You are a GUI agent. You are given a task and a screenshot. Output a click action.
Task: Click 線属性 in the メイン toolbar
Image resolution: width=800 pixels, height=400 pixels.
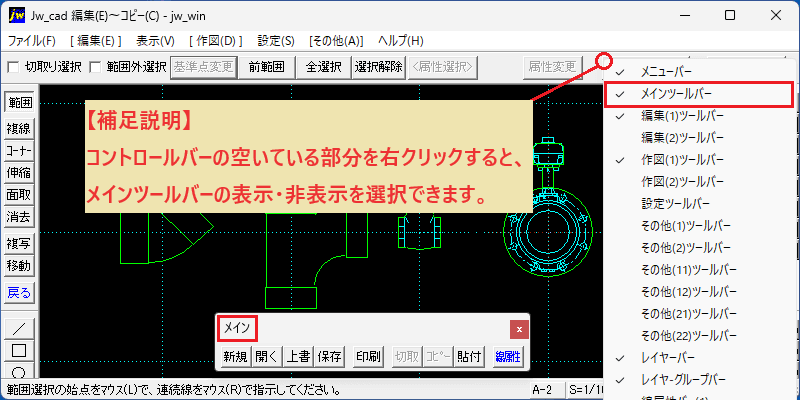(508, 357)
